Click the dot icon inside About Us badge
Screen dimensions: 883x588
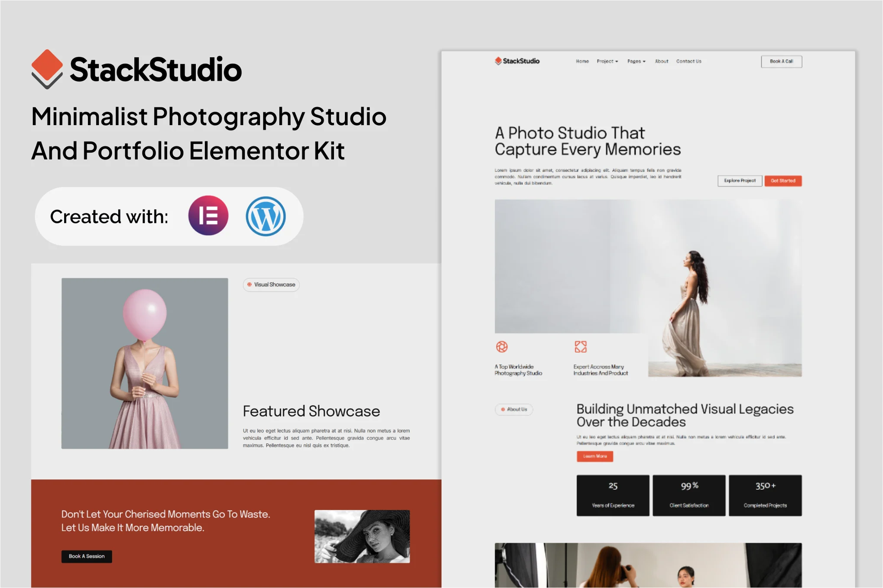(502, 409)
